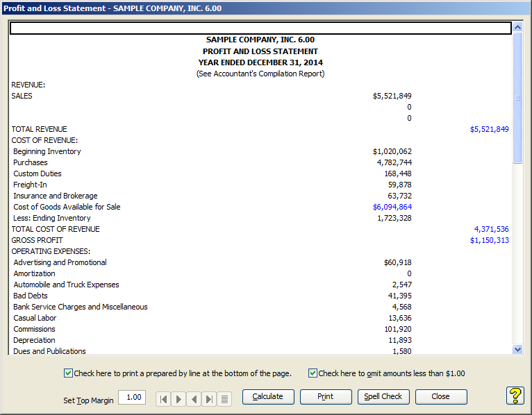This screenshot has width=532, height=415.
Task: Click the empty header text box at top
Action: pos(260,28)
